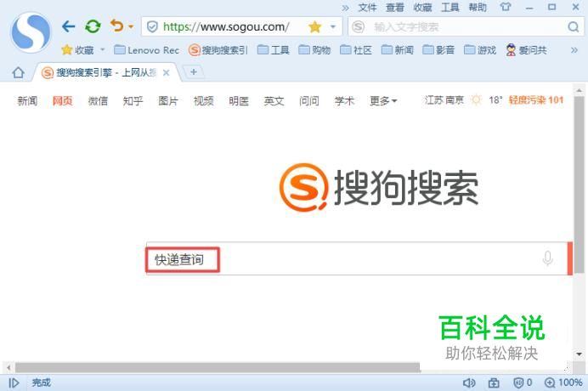Image resolution: width=588 pixels, height=391 pixels.
Task: Click the 搜狗搜索 logo
Action: tap(379, 187)
